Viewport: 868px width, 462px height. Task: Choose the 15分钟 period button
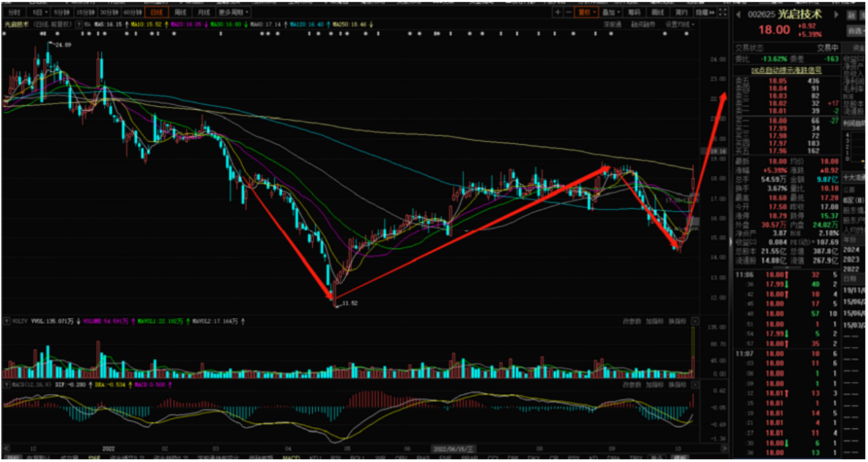pos(85,12)
